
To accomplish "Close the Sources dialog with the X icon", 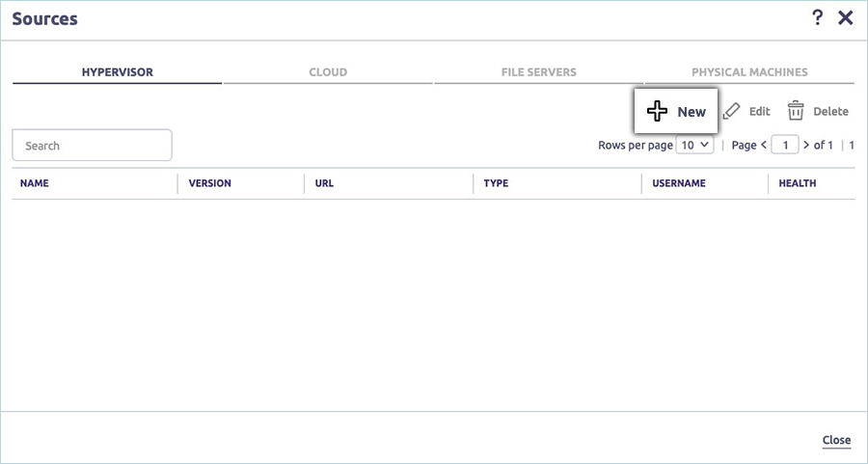I will coord(846,17).
